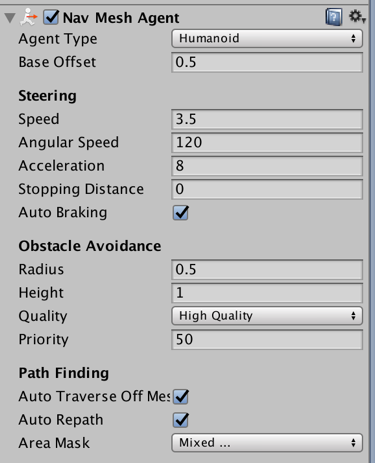Open the Quality dropdown showing High Quality

267,316
